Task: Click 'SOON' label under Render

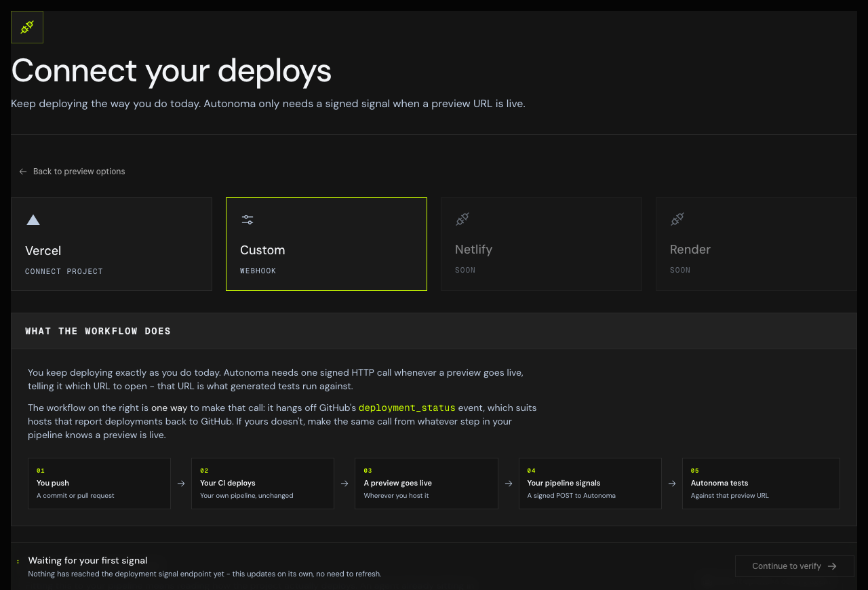Action: click(x=680, y=270)
